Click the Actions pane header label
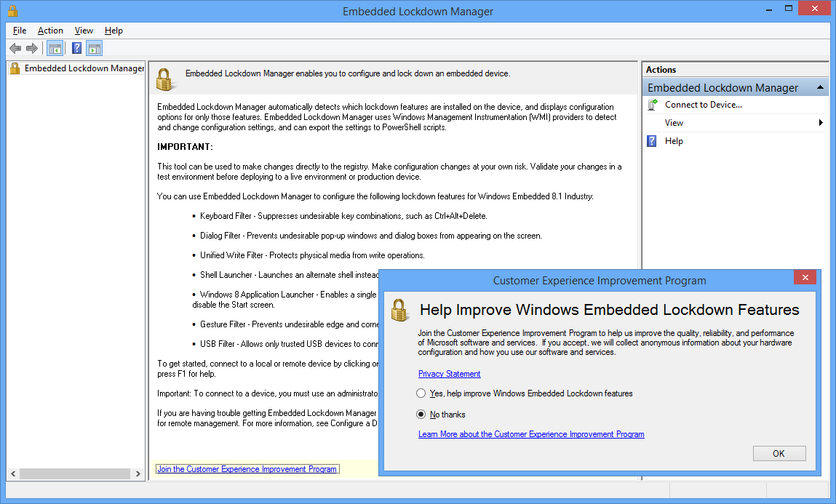This screenshot has height=504, width=836. click(661, 70)
